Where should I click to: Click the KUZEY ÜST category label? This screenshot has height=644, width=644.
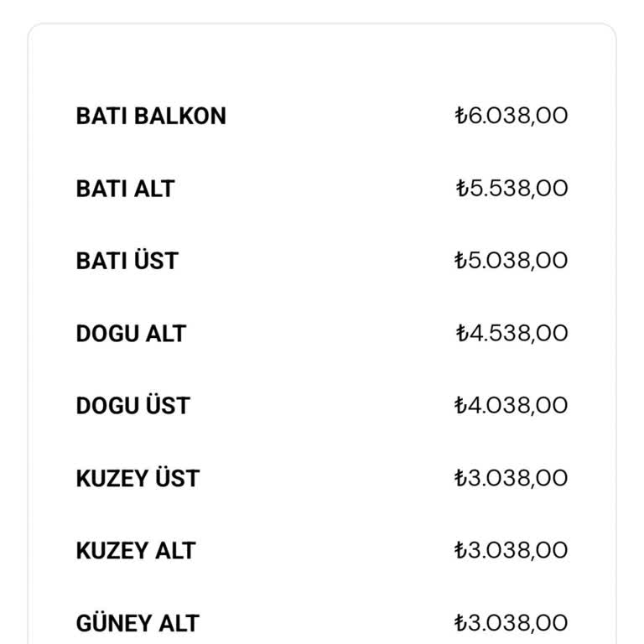pos(138,479)
